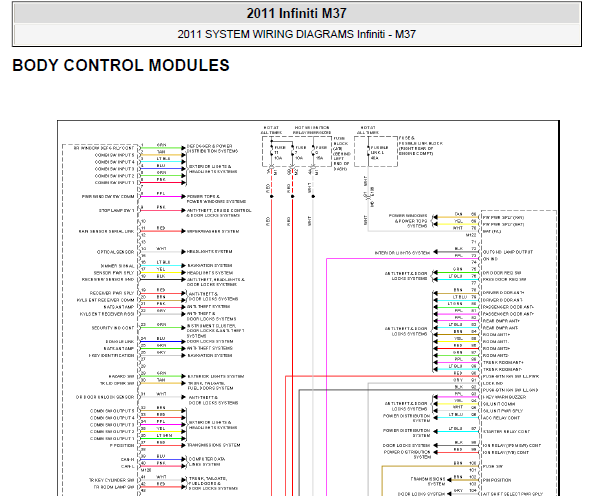The image size is (608, 496).
Task: Click the 'M120' connector label
Action: 146,470
